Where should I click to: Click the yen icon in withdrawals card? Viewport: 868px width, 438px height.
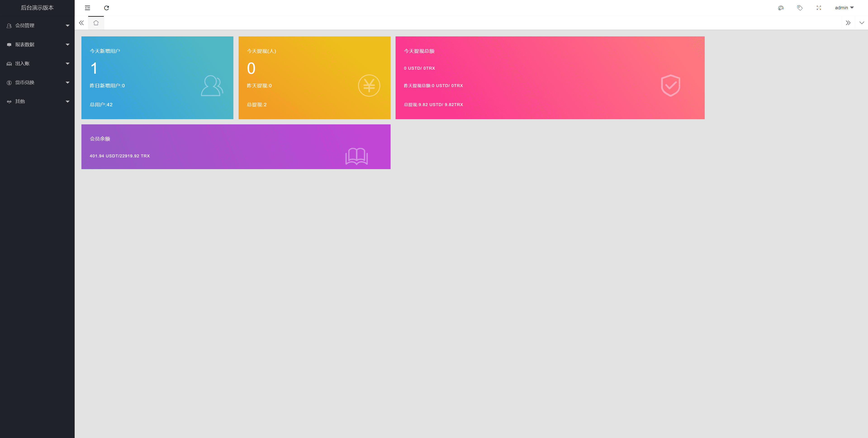coord(369,85)
